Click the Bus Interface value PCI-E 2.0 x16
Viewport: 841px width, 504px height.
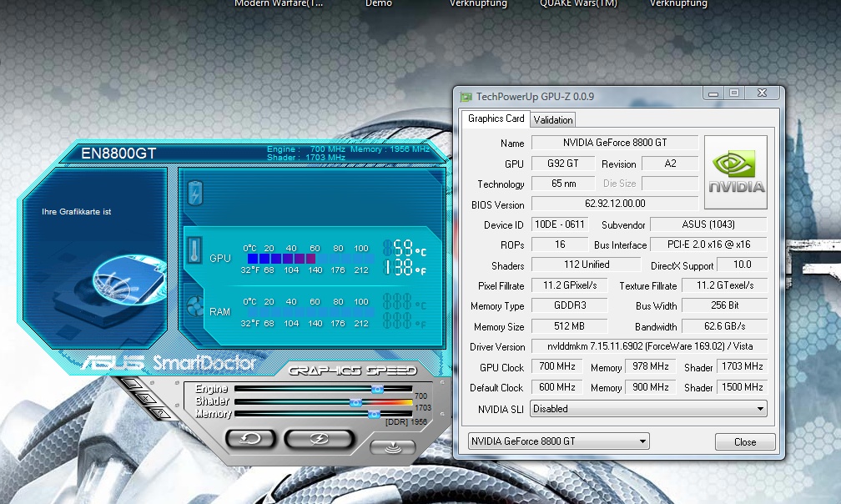(708, 244)
